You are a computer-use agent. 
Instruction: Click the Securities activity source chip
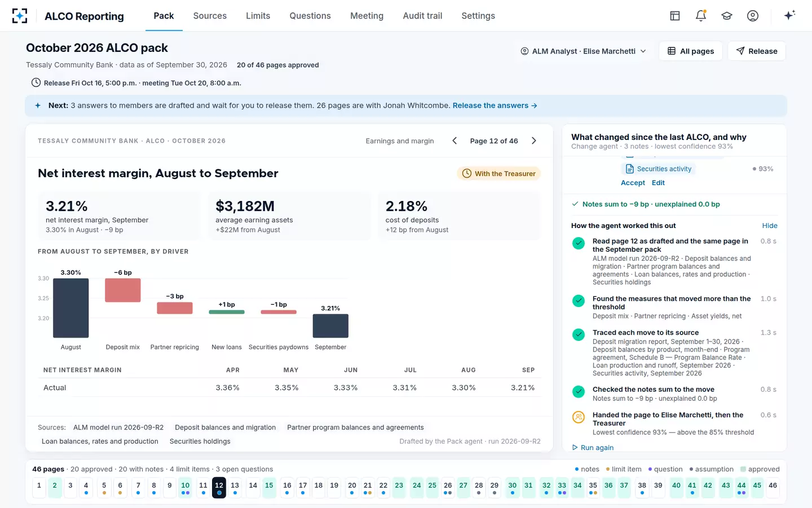pos(659,169)
